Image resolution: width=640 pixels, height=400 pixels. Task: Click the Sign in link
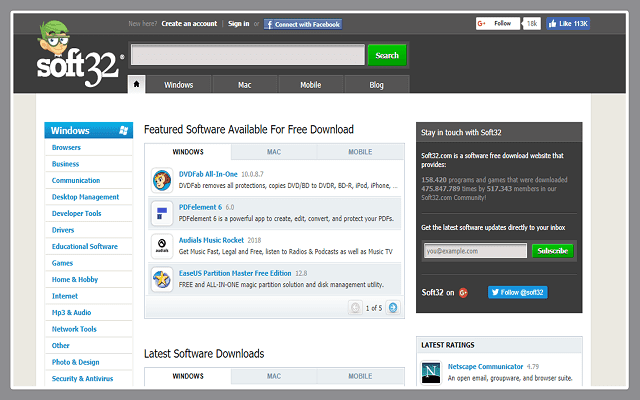click(x=239, y=24)
